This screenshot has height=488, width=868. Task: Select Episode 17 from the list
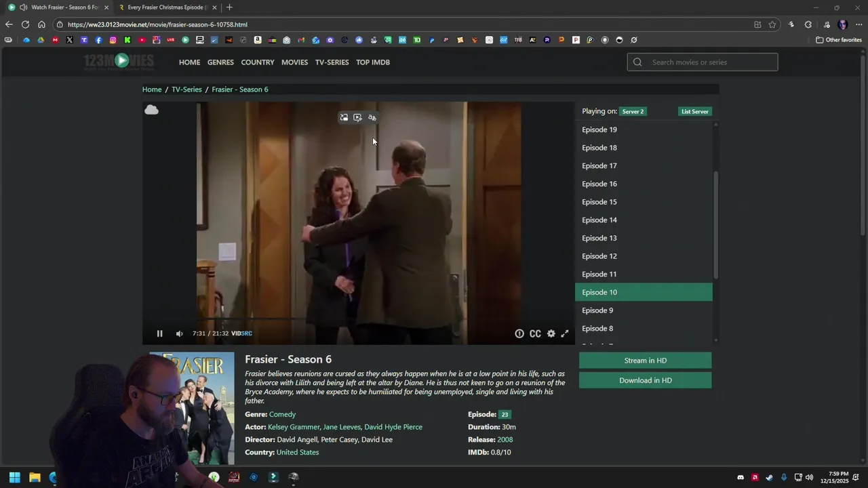(x=644, y=165)
